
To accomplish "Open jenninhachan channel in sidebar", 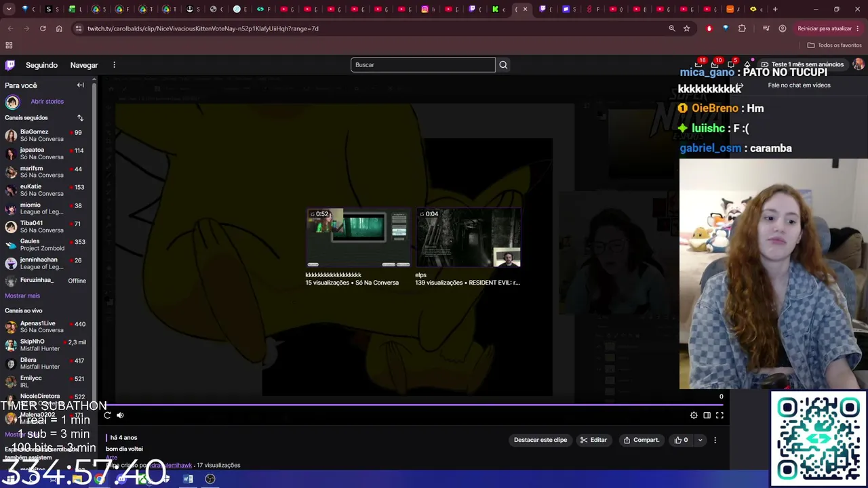I will click(46, 264).
